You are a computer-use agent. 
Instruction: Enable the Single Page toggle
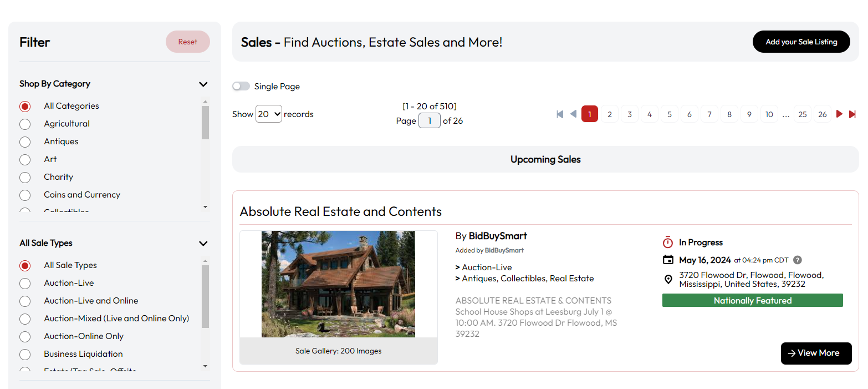[241, 87]
